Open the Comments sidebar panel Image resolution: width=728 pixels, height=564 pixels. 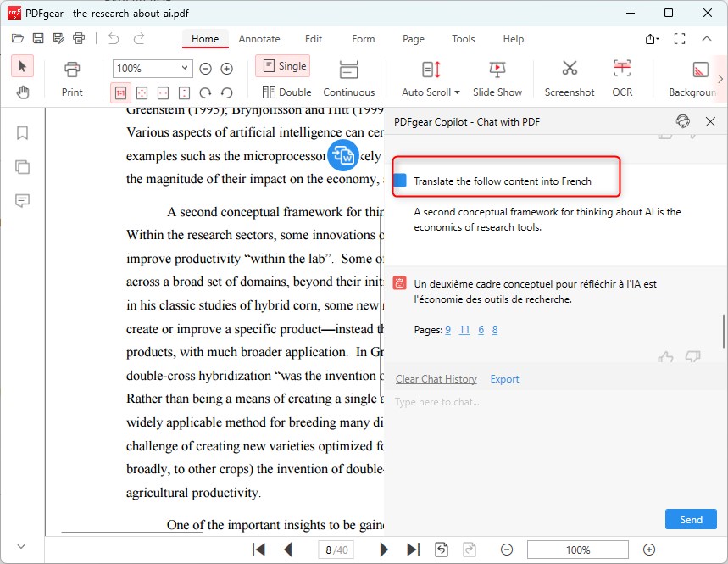click(22, 200)
